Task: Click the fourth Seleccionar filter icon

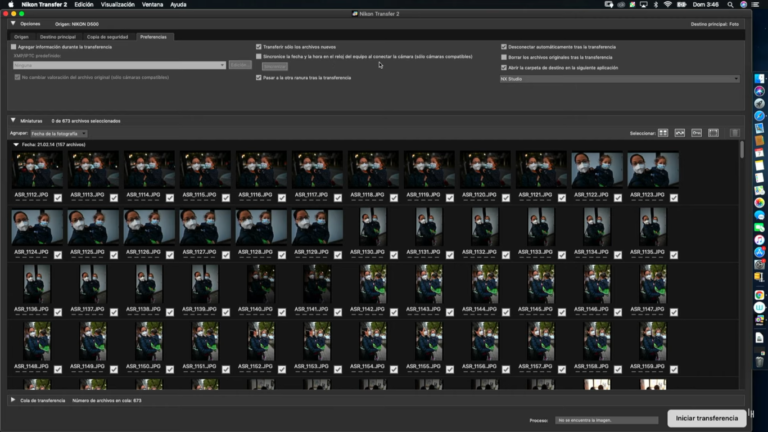Action: tap(713, 132)
